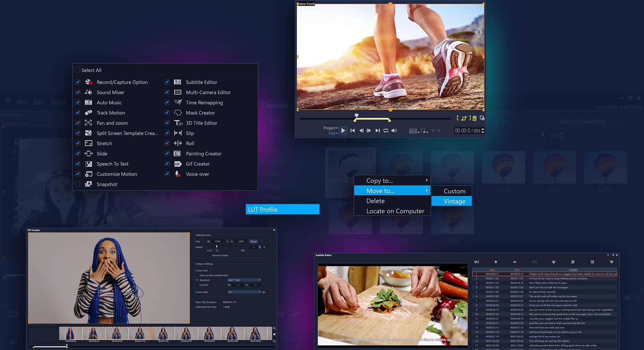
Task: Enable the Select All checkbox
Action: point(77,70)
